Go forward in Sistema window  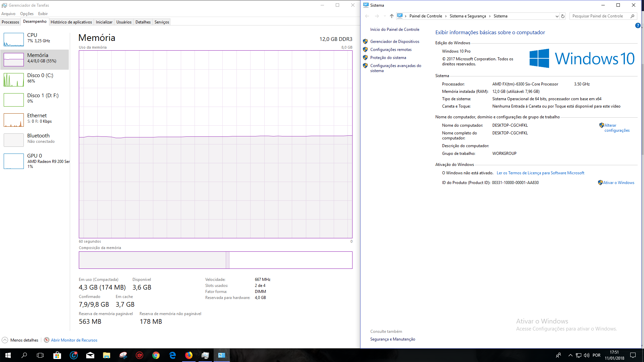pos(377,16)
